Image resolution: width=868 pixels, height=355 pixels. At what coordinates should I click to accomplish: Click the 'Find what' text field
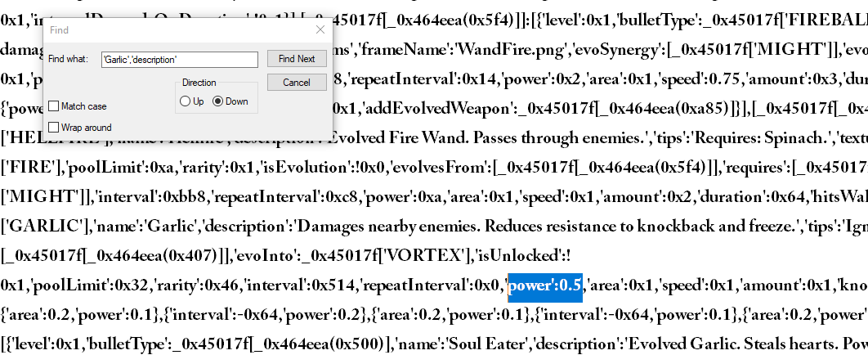click(x=180, y=59)
